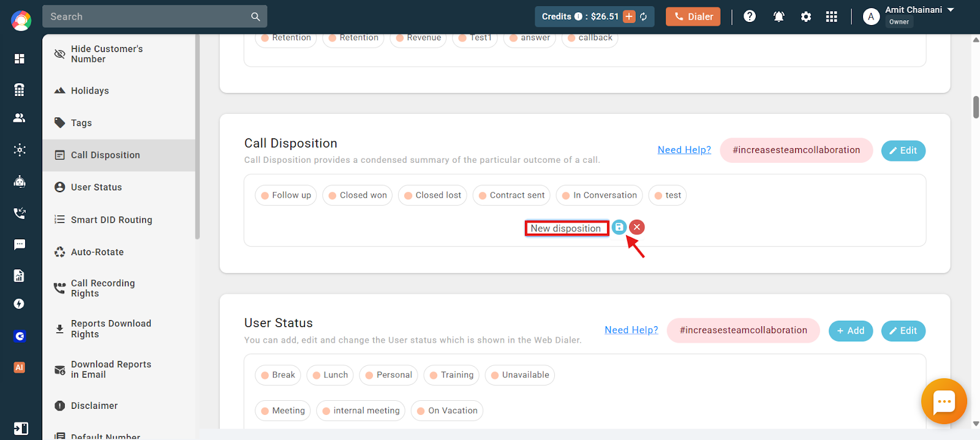
Task: Click the Lunch status chip
Action: click(x=330, y=375)
